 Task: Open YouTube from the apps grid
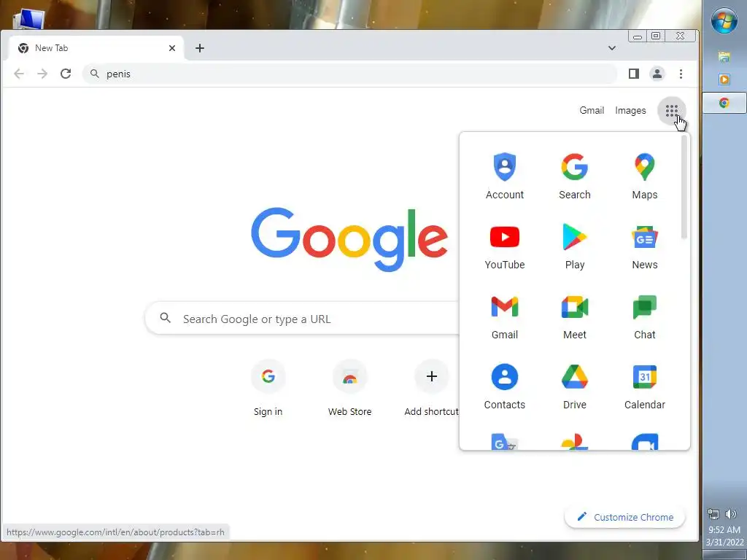pyautogui.click(x=505, y=246)
